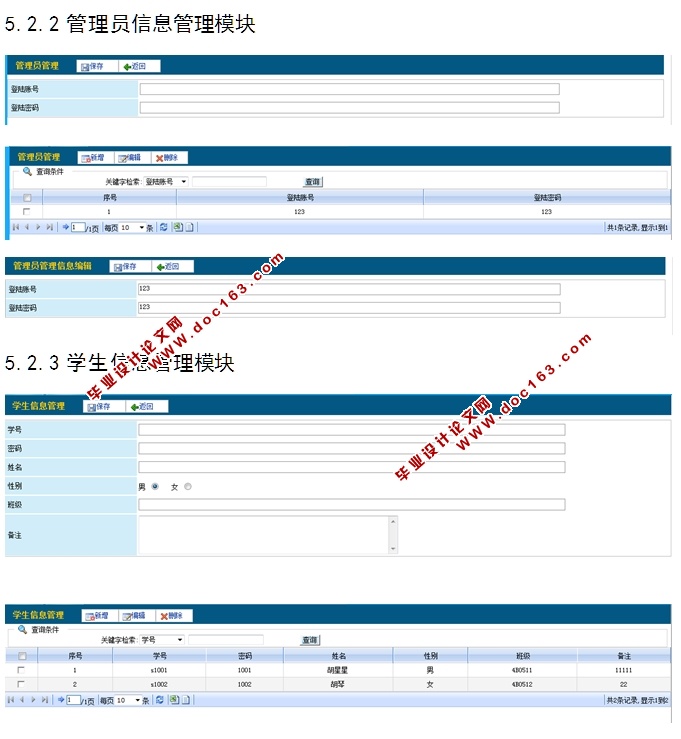Click 删除 in the 管理员管理 list toolbar

coord(170,158)
